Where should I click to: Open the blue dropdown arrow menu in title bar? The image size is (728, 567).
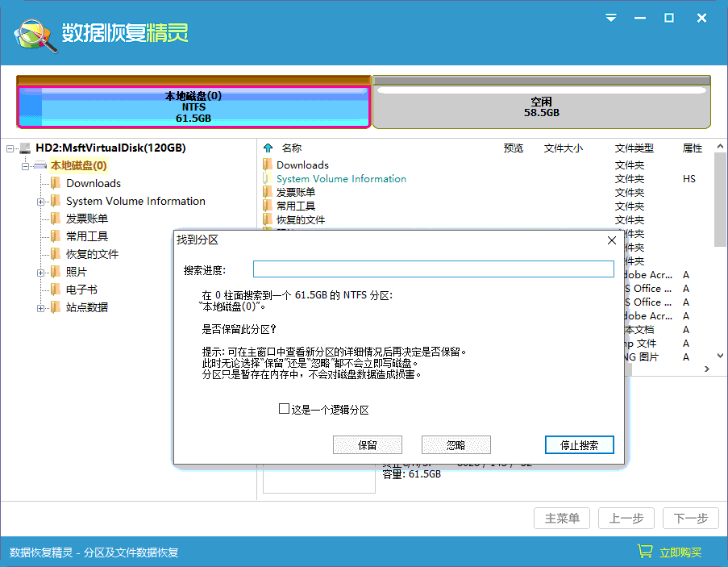(x=611, y=17)
